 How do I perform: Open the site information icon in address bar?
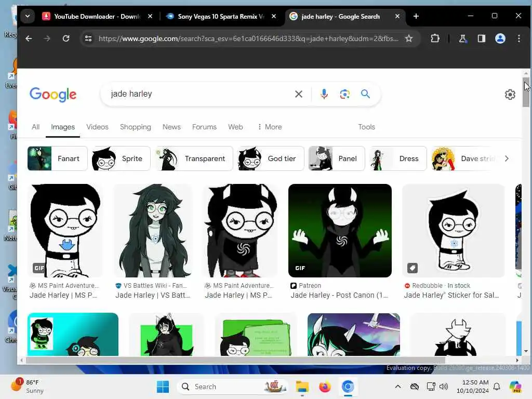88,38
